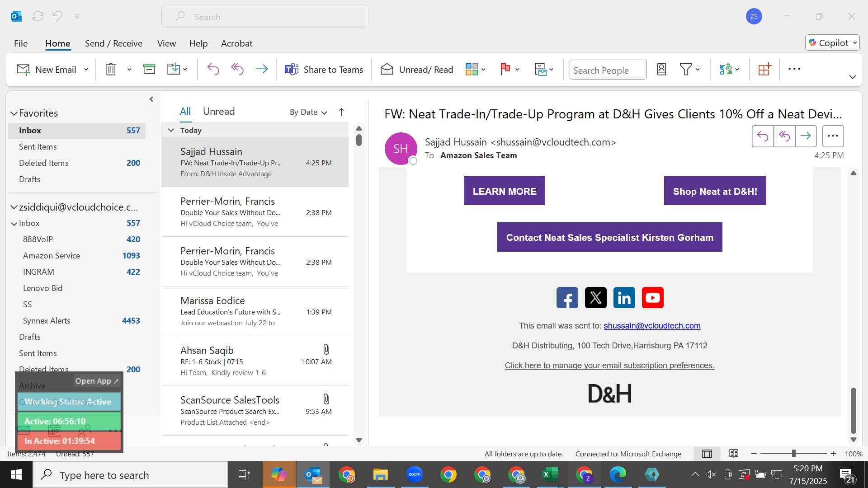The width and height of the screenshot is (868, 488).
Task: Click the Forward arrow in ribbon
Action: pyautogui.click(x=261, y=69)
